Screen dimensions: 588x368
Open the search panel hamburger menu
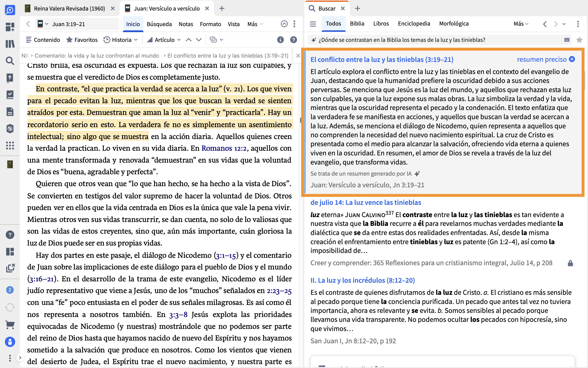coord(313,24)
